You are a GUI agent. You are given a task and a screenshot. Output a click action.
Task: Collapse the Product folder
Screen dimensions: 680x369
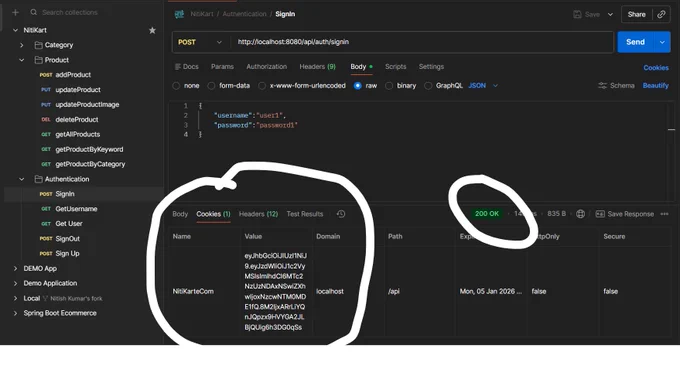tap(22, 60)
